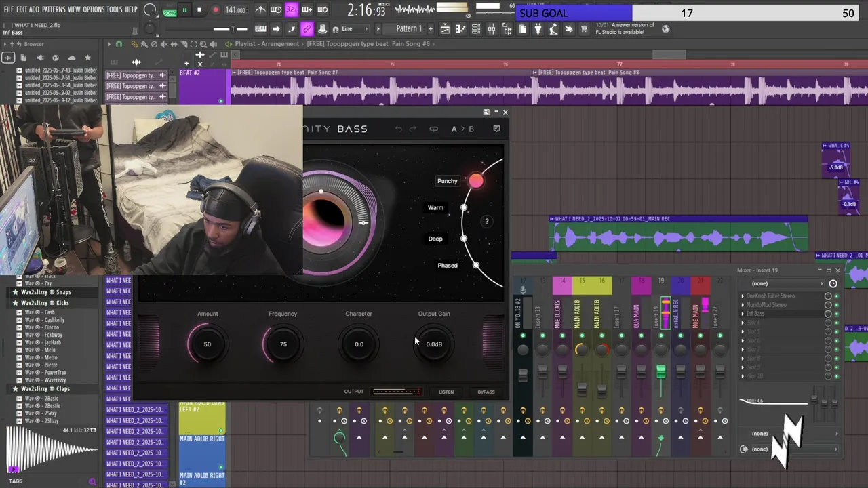Viewport: 868px width, 488px height.
Task: Click the Output Gain knob
Action: 434,344
